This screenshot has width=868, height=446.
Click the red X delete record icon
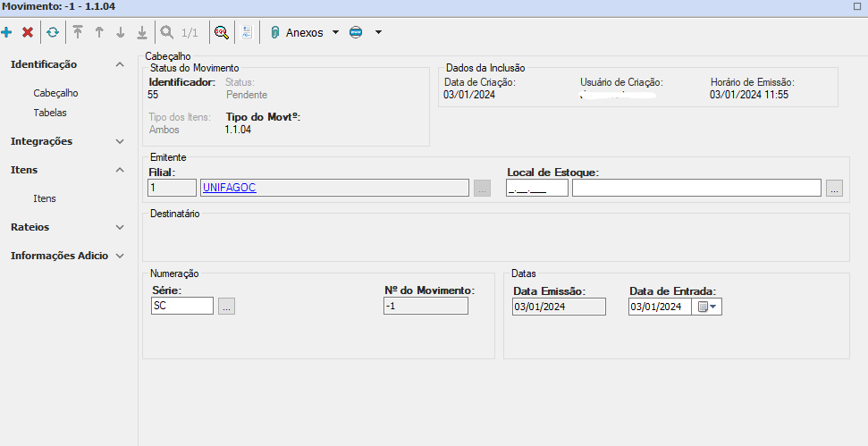(28, 32)
